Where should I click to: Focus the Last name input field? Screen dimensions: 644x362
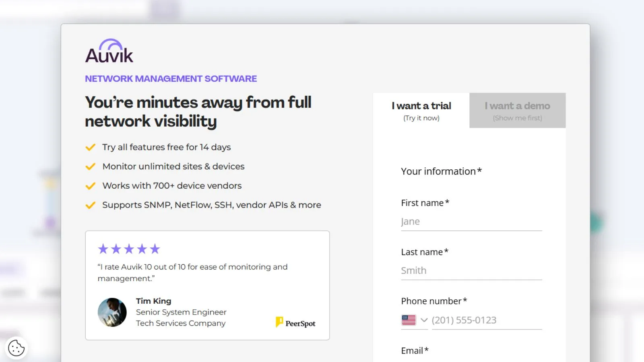(471, 271)
